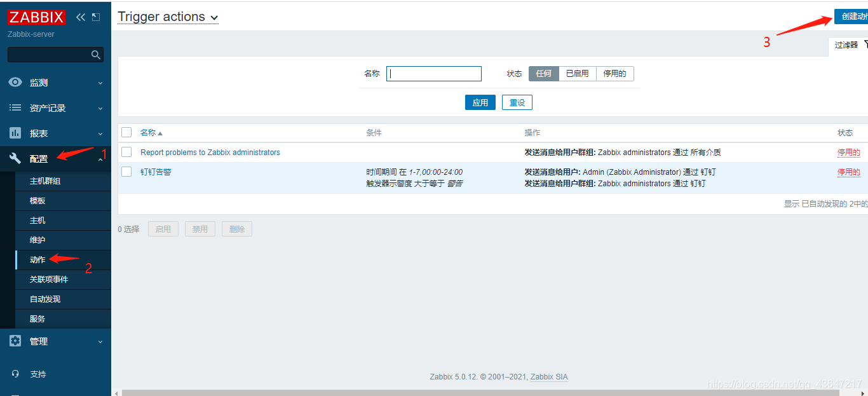Screen dimensions: 868x396
Task: Open the Trigger actions dropdown
Action: click(168, 17)
